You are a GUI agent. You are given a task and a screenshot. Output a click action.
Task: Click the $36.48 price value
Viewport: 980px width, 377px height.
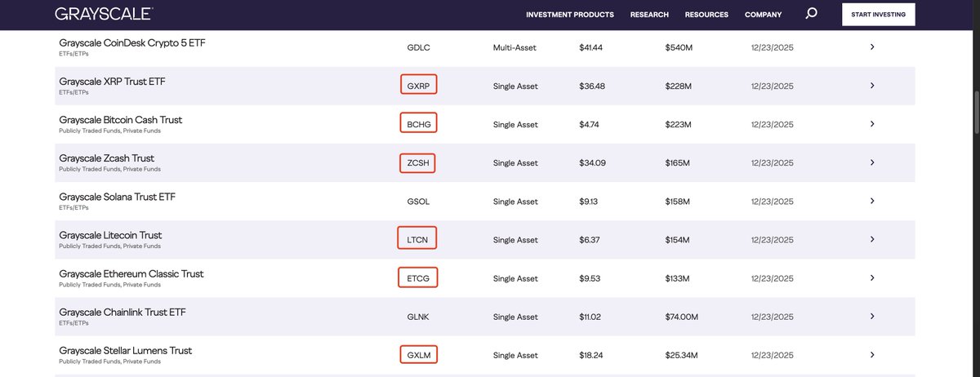coord(592,86)
